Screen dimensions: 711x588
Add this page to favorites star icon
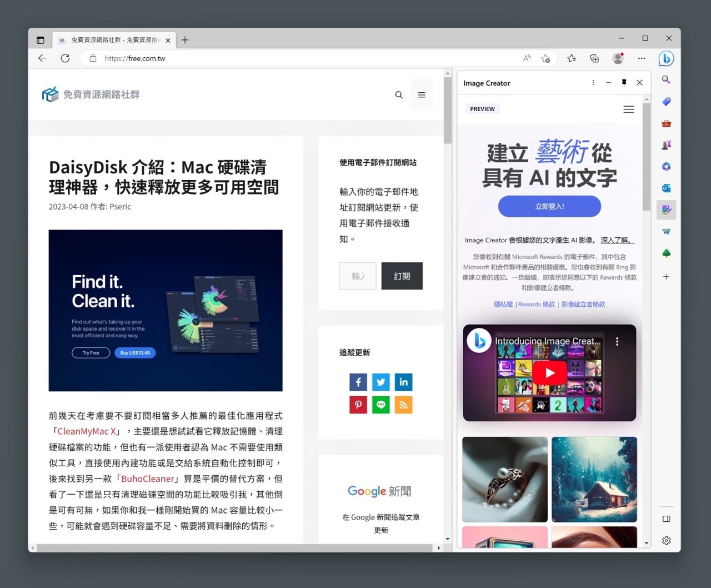coord(545,58)
